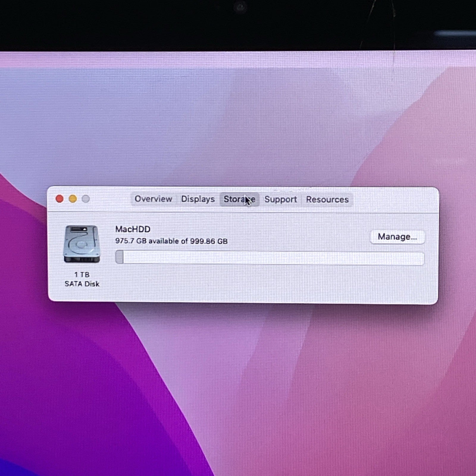Show the Resources tab
Viewport: 476px width, 476px height.
click(327, 200)
